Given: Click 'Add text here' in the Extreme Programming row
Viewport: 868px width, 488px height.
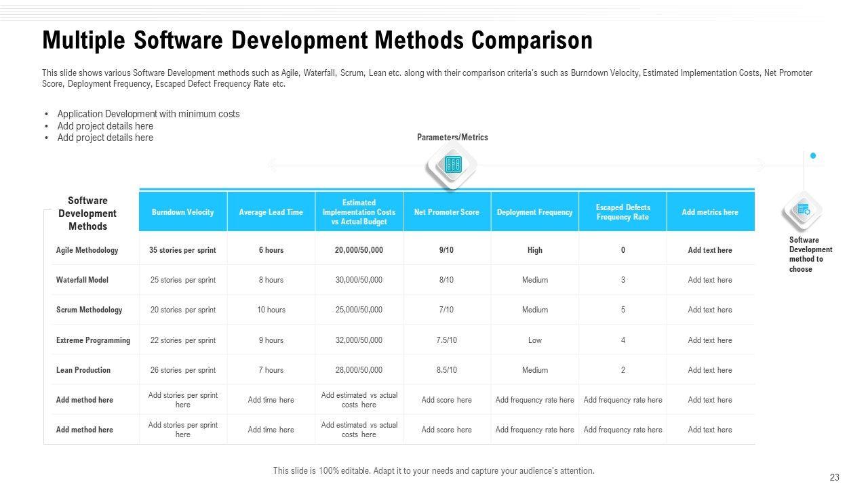Looking at the screenshot, I should pos(710,340).
